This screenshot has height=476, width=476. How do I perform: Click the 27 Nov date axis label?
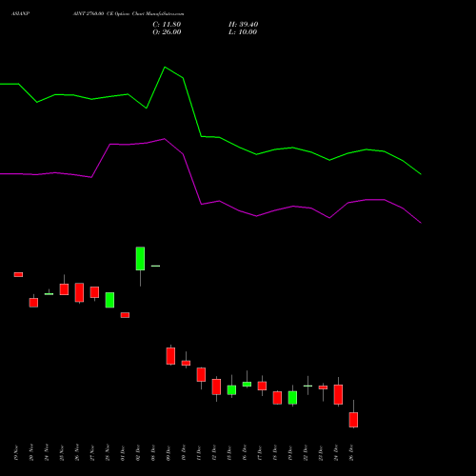92,453
